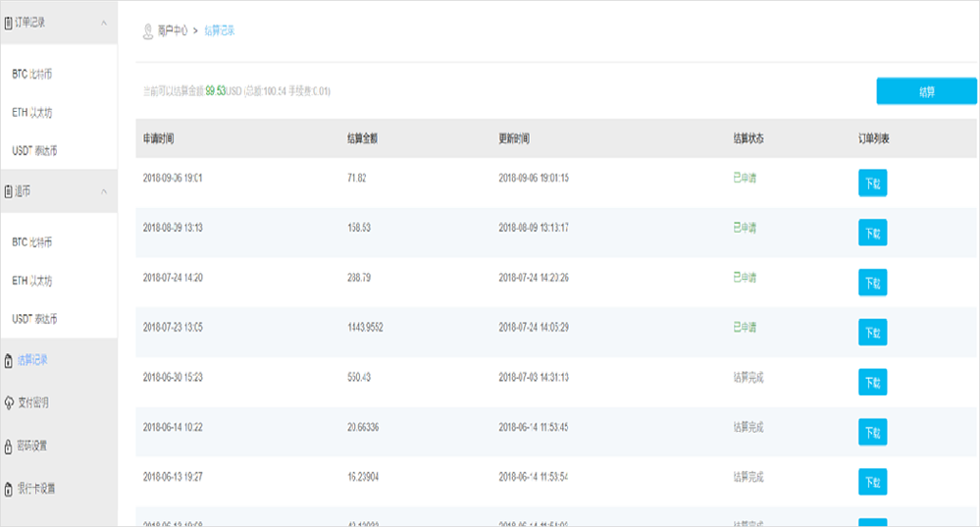
Task: Open ETH 以太坊 under 订单记录
Action: (x=32, y=113)
